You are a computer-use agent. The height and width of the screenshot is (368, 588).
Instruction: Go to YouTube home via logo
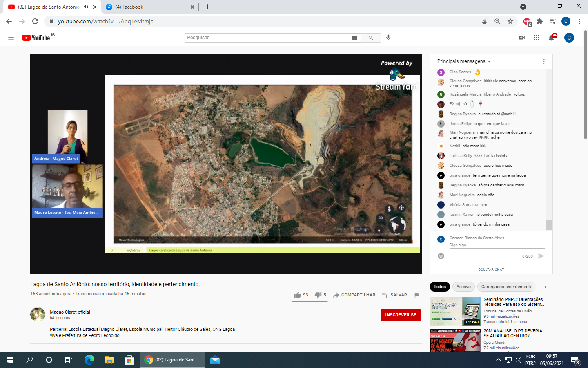coord(36,38)
